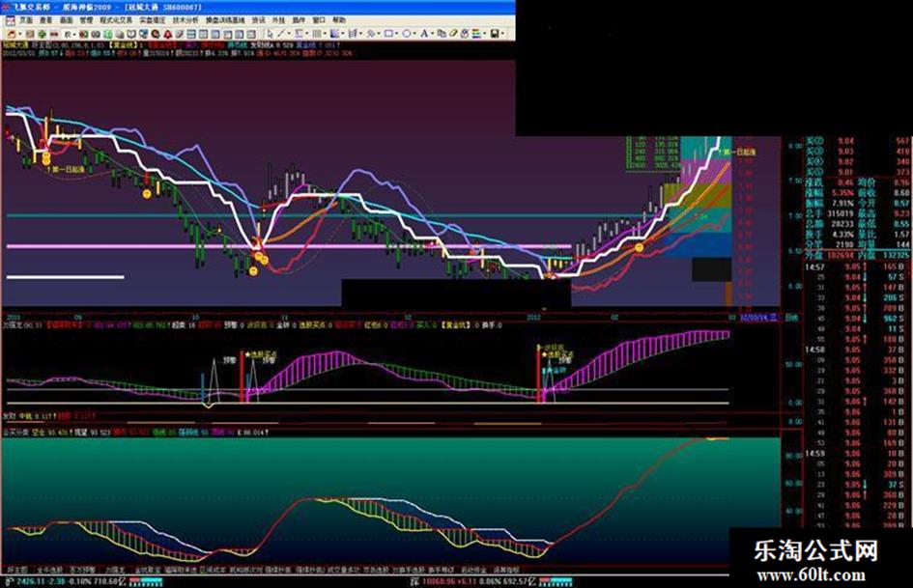Select the 加强龙 indicator tab

coord(115,570)
